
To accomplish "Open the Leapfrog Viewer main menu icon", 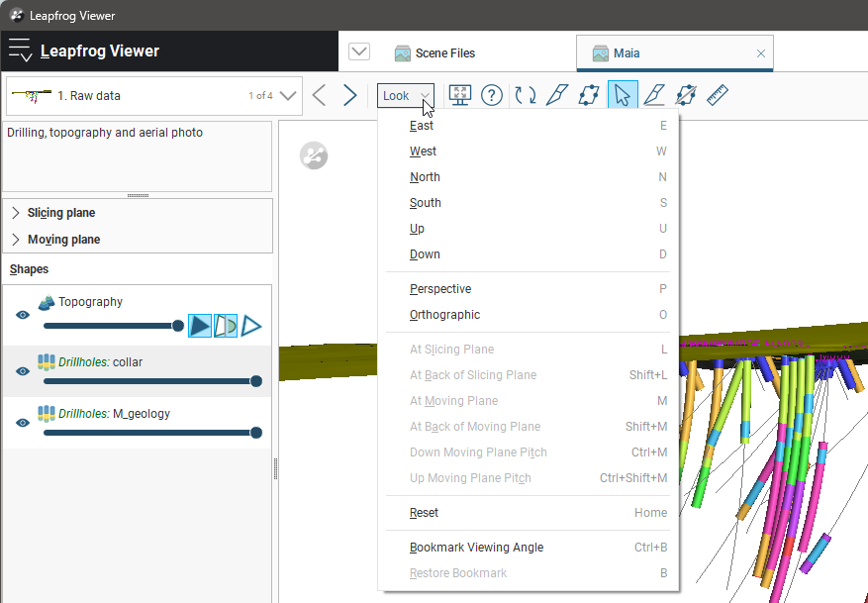I will tap(21, 50).
